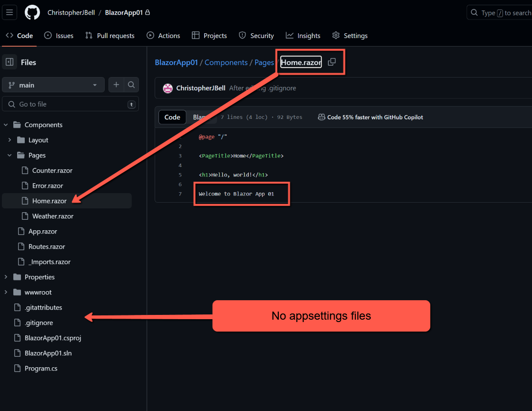Expand the wwwroot folder

coord(7,292)
